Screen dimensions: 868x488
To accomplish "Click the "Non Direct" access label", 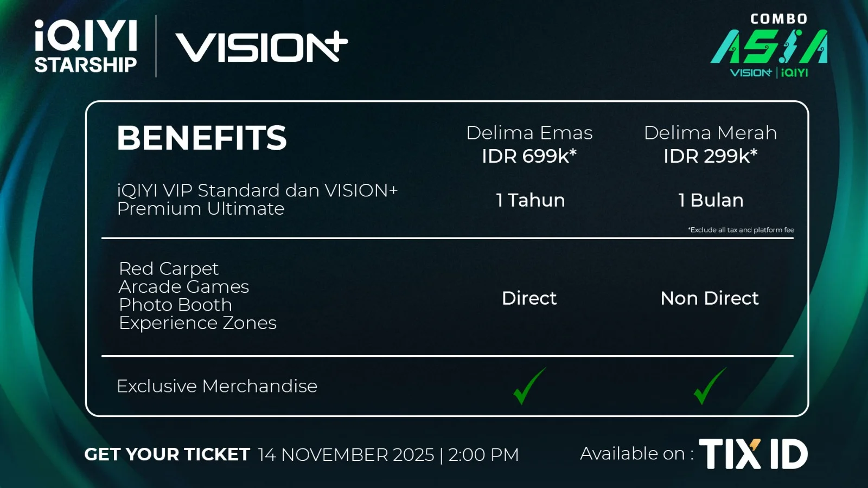I will point(710,298).
